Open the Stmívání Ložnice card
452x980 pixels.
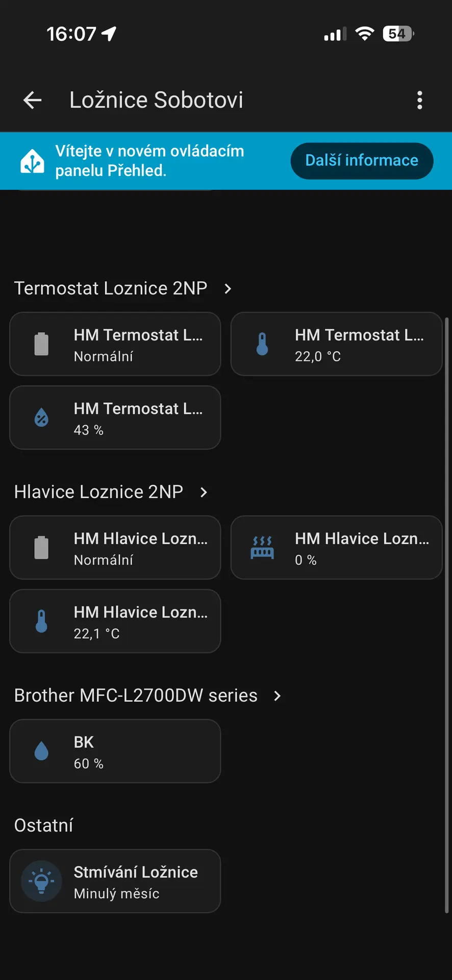[135, 881]
